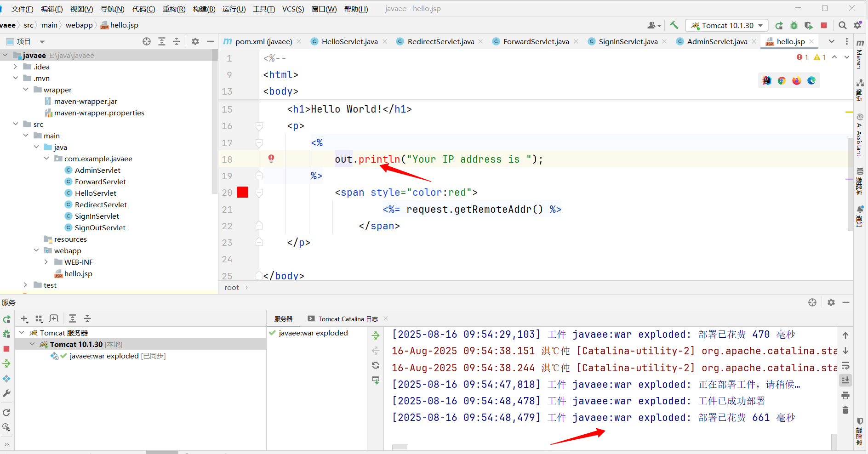The height and width of the screenshot is (454, 868).
Task: Click the Project panel vertical scrollbar
Action: click(214, 122)
